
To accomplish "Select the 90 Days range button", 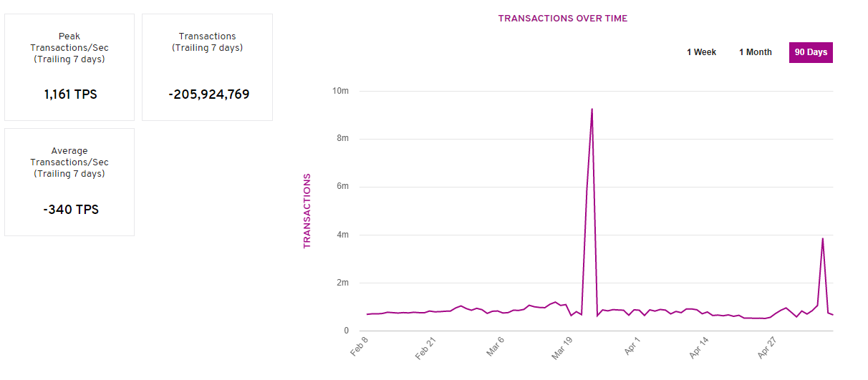I will [811, 52].
